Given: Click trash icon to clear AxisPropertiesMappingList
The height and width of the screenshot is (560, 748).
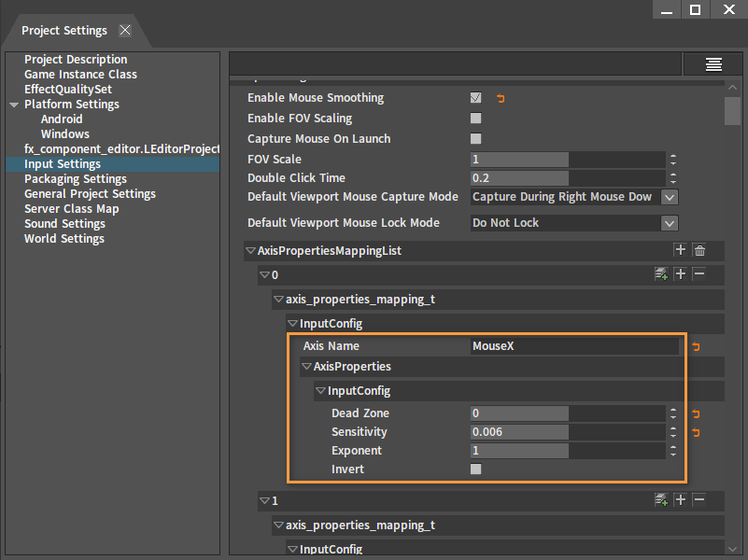Looking at the screenshot, I should tap(699, 250).
